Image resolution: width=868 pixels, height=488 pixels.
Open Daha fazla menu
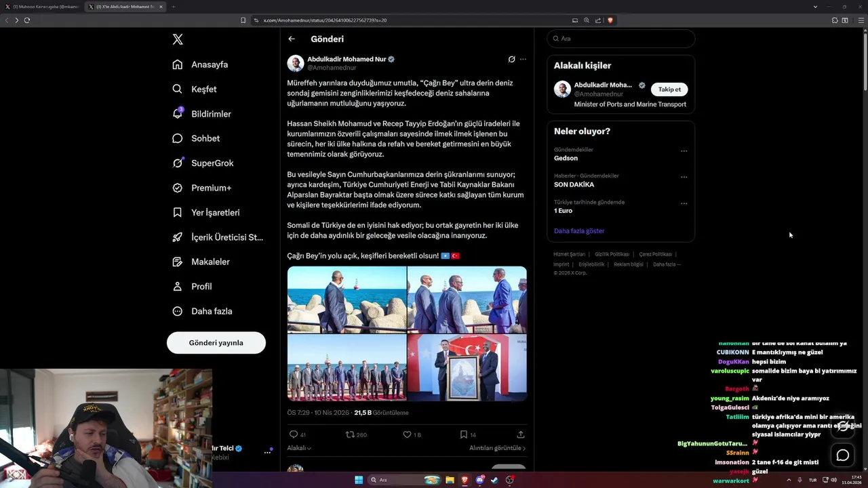[202, 311]
